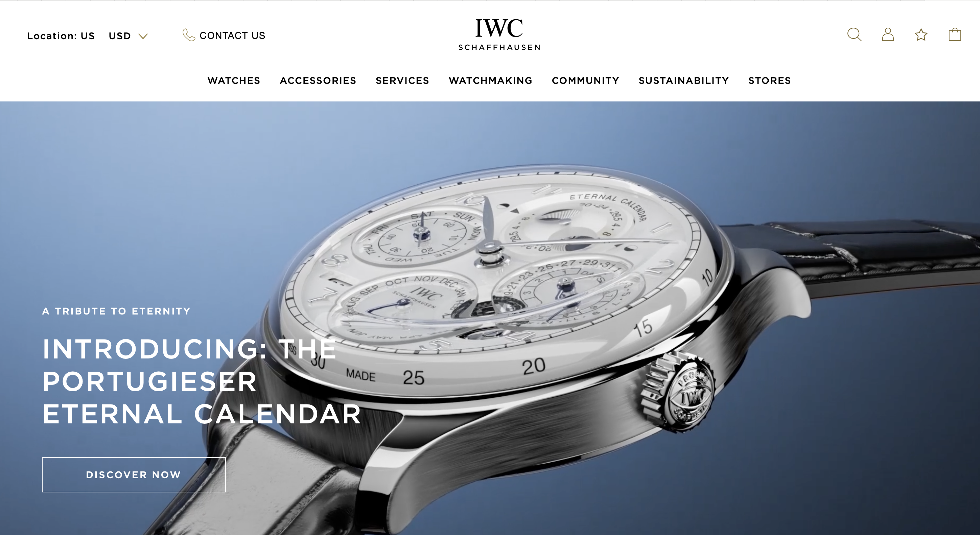980x535 pixels.
Task: Open the Sustainability menu item
Action: [684, 80]
